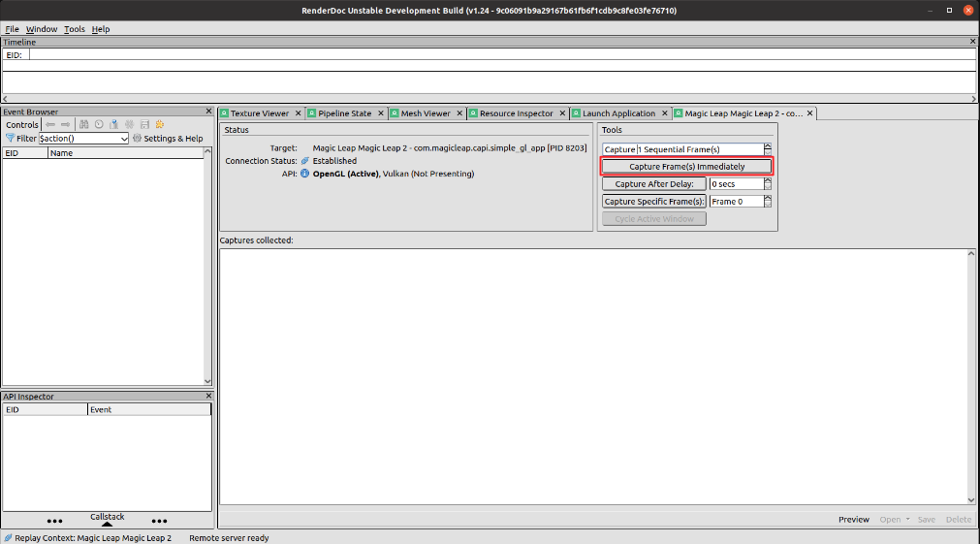Click the clock timing icon in Event Browser
980x544 pixels.
tap(99, 124)
